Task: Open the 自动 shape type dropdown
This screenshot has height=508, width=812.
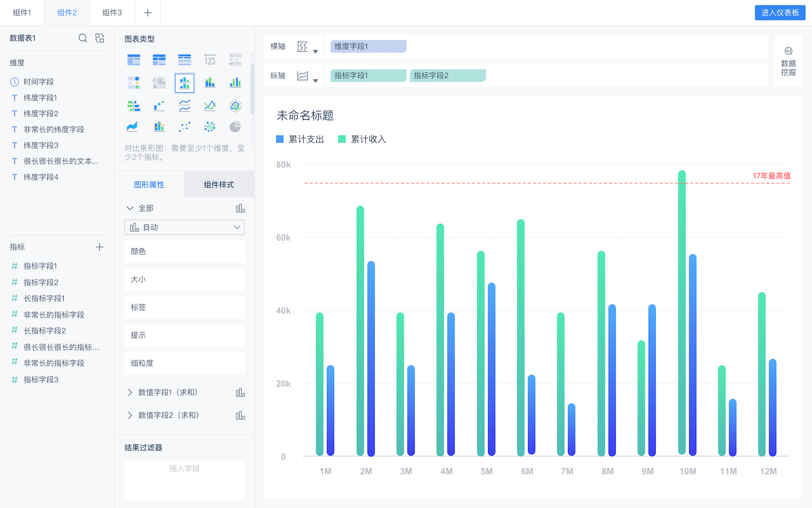Action: pos(184,227)
